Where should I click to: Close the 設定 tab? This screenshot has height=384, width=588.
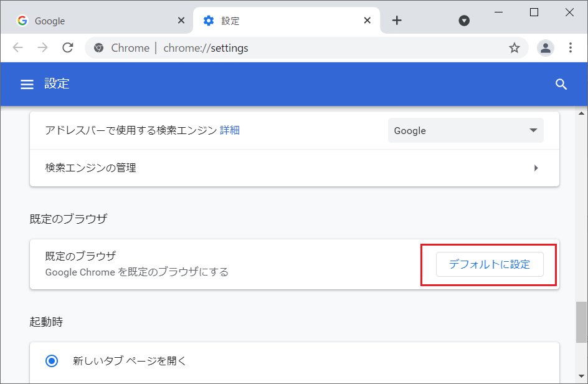(367, 21)
